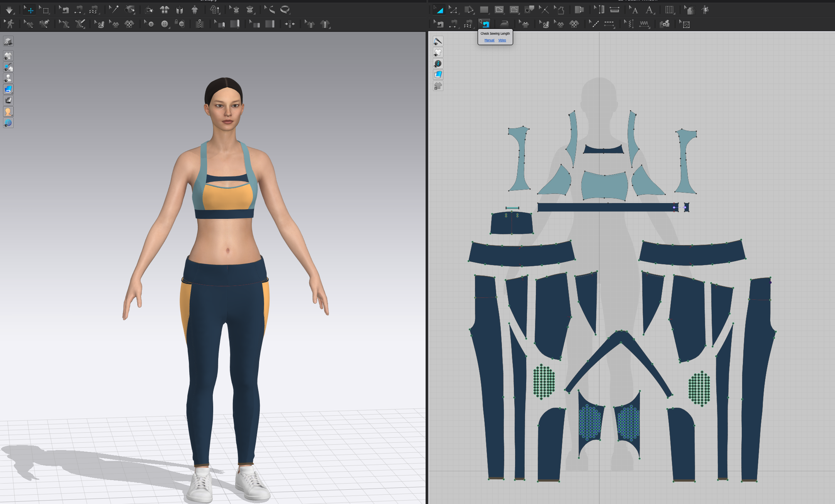Select the Rectangle pattern tool
Screen dimensions: 835x504
pos(484,10)
